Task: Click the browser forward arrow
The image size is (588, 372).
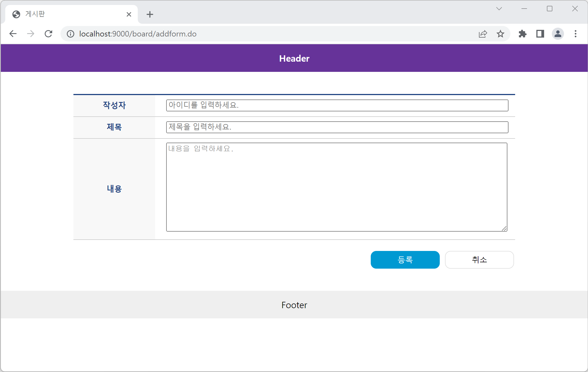Action: [31, 34]
